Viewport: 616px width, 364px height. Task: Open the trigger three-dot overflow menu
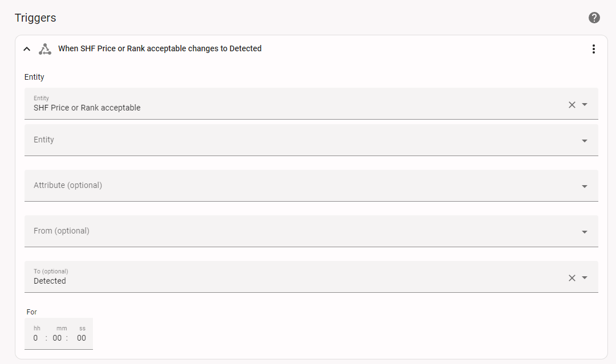pos(594,49)
